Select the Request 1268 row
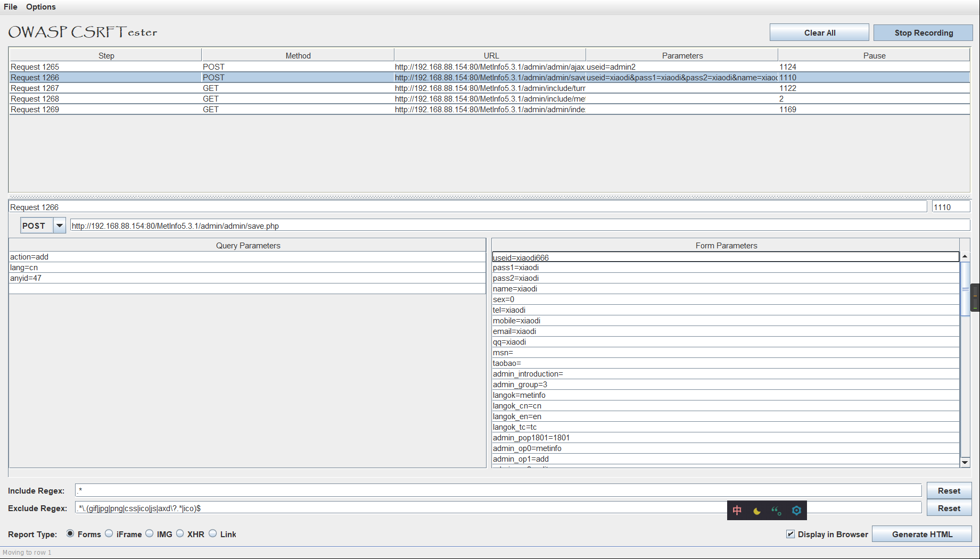Viewport: 980px width, 559px height. [489, 99]
